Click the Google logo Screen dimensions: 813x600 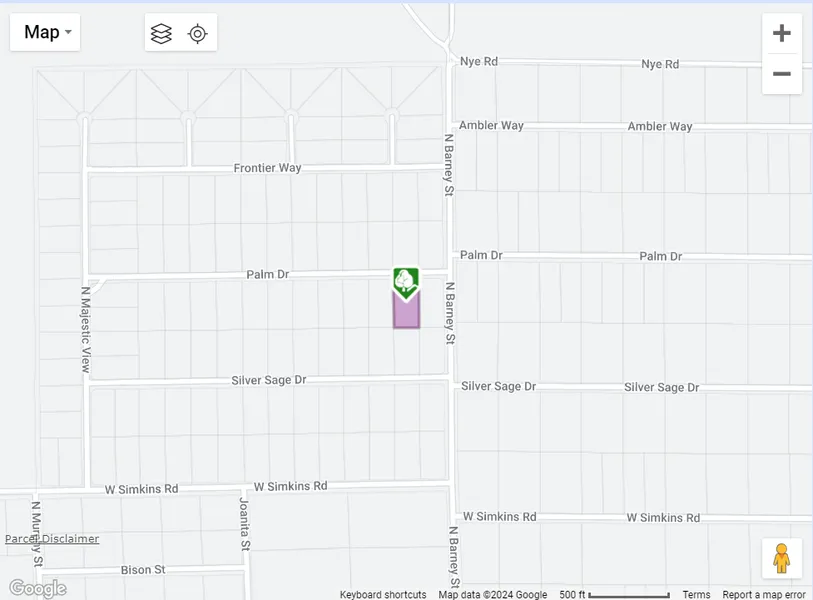pos(37,588)
